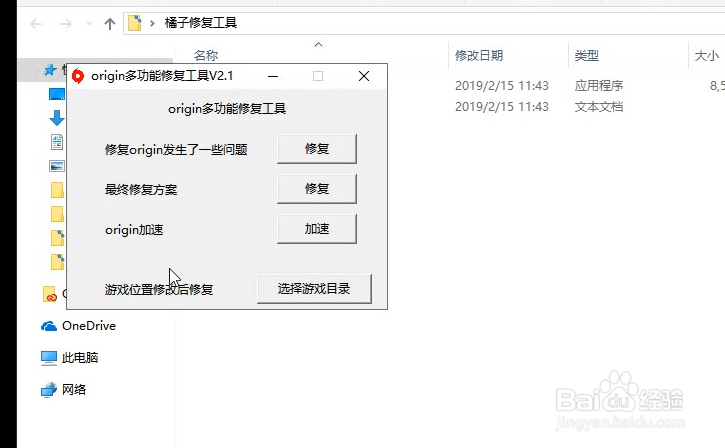
Task: Close the origin repair tool window
Action: (364, 76)
